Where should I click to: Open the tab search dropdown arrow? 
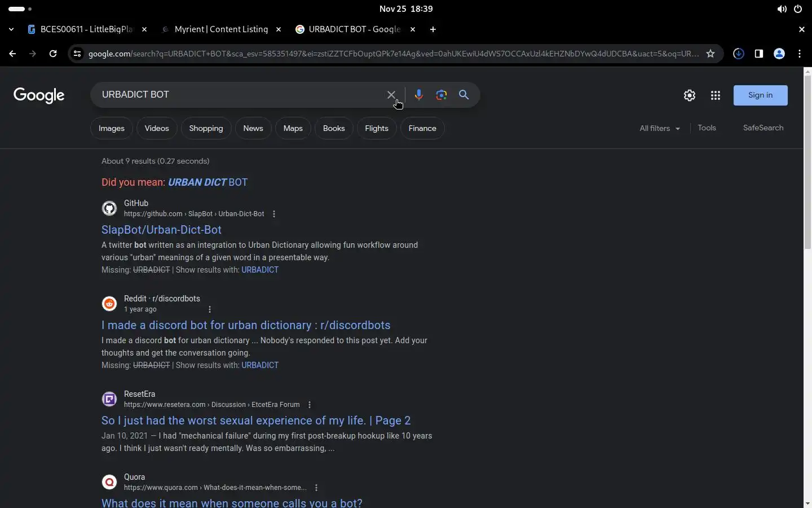pyautogui.click(x=11, y=29)
